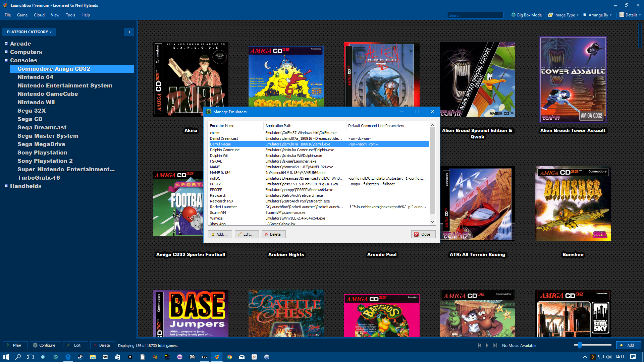Open the Cloud menu
The width and height of the screenshot is (644, 362).
[39, 15]
